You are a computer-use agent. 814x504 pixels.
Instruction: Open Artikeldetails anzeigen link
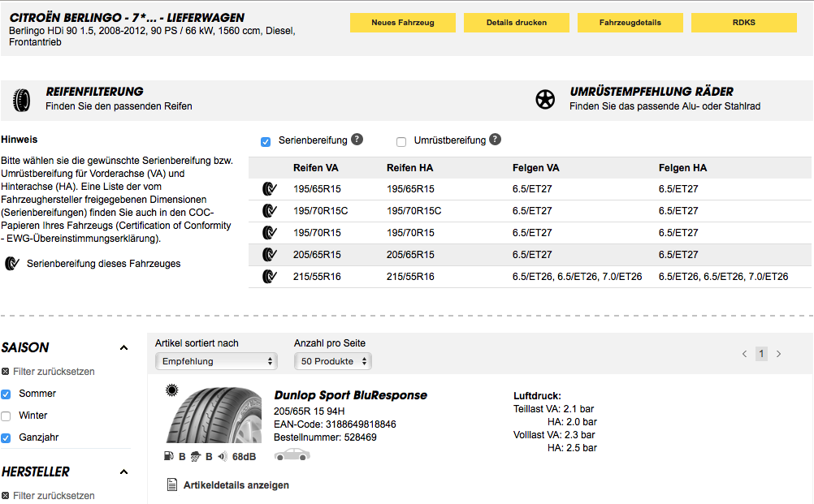236,485
